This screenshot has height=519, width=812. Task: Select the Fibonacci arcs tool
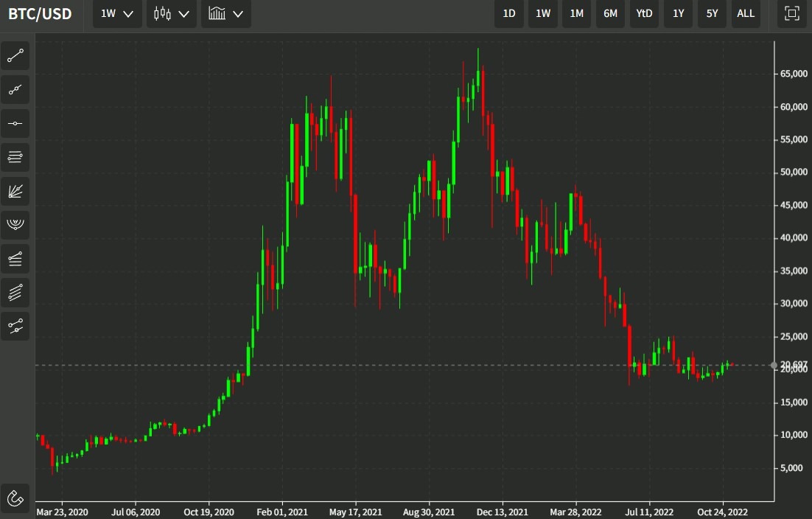pyautogui.click(x=15, y=225)
